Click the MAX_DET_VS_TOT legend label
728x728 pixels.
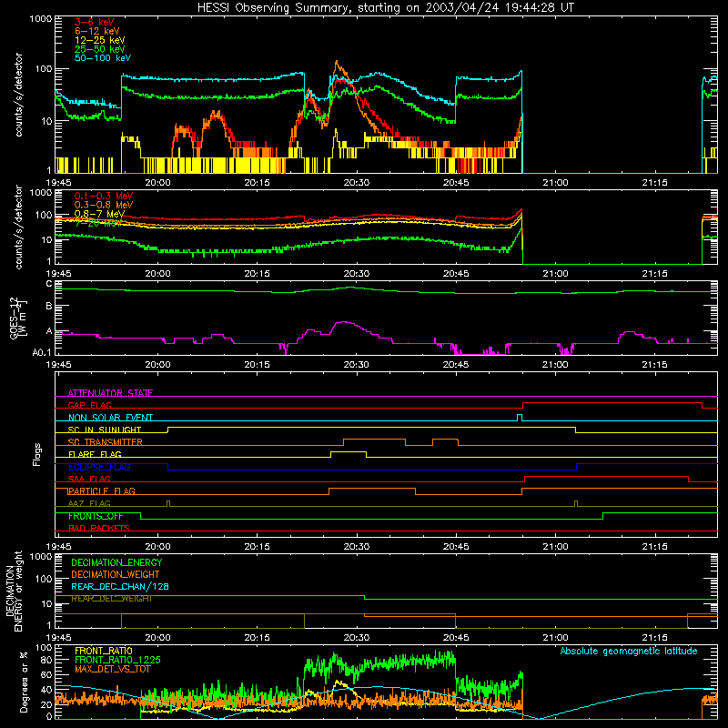pos(112,669)
